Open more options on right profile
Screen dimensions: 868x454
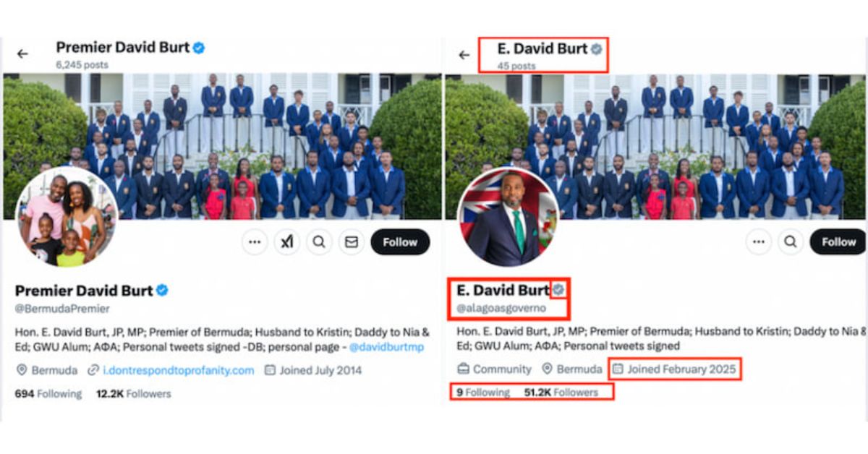coord(758,241)
